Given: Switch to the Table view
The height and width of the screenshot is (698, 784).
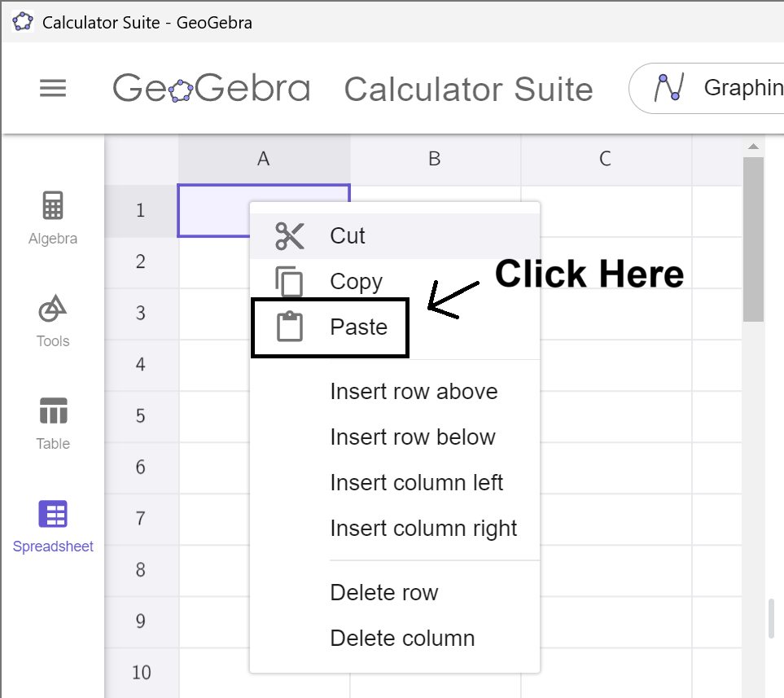Looking at the screenshot, I should click(x=52, y=424).
